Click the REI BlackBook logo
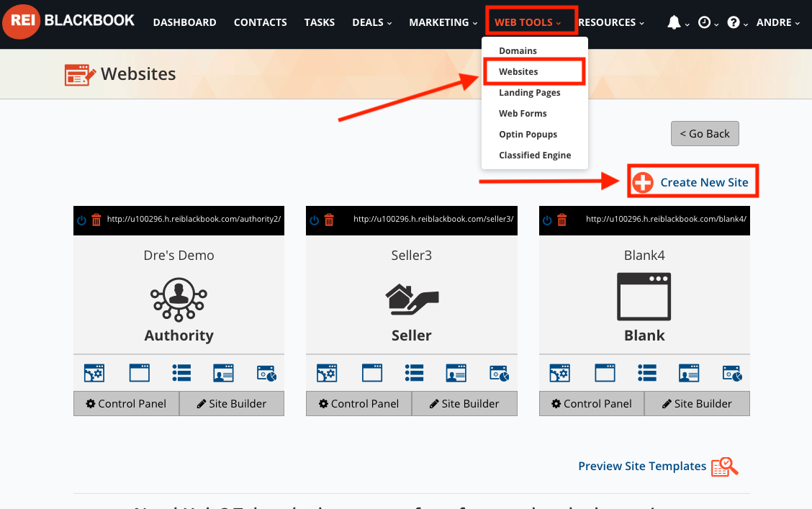 point(68,22)
